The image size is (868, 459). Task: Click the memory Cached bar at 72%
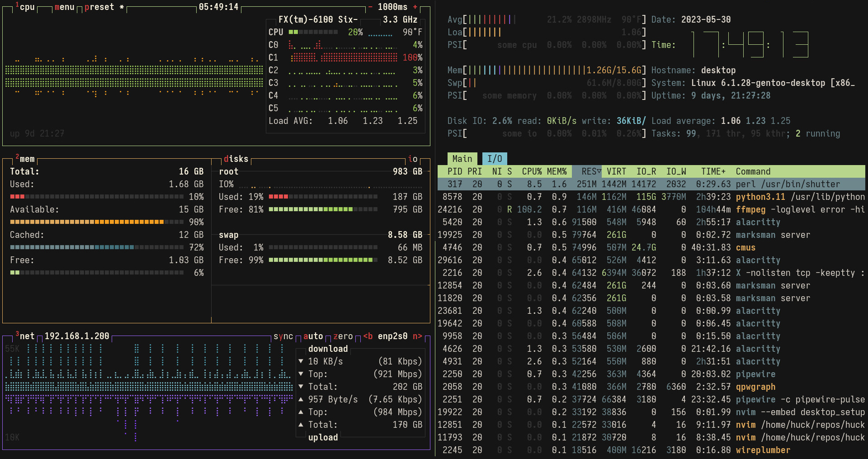97,247
